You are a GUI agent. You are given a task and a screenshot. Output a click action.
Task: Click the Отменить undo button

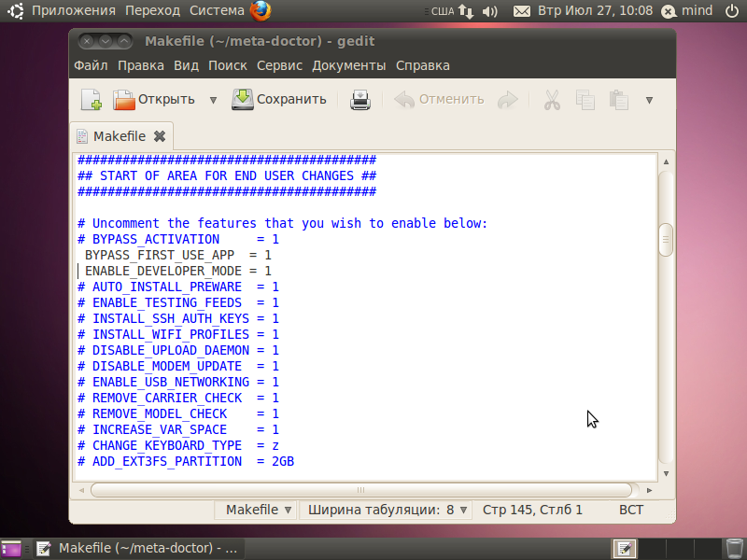pyautogui.click(x=440, y=99)
